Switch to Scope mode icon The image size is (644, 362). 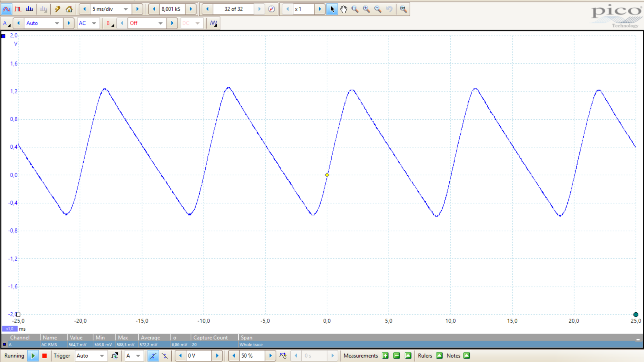tap(6, 9)
